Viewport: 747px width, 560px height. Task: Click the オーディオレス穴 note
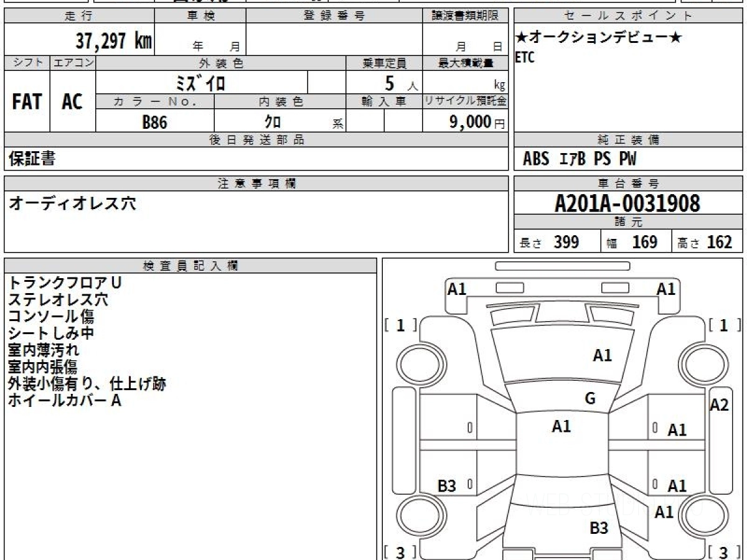[72, 203]
